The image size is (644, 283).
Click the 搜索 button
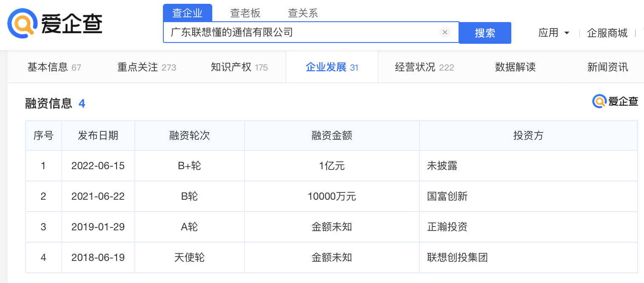485,33
